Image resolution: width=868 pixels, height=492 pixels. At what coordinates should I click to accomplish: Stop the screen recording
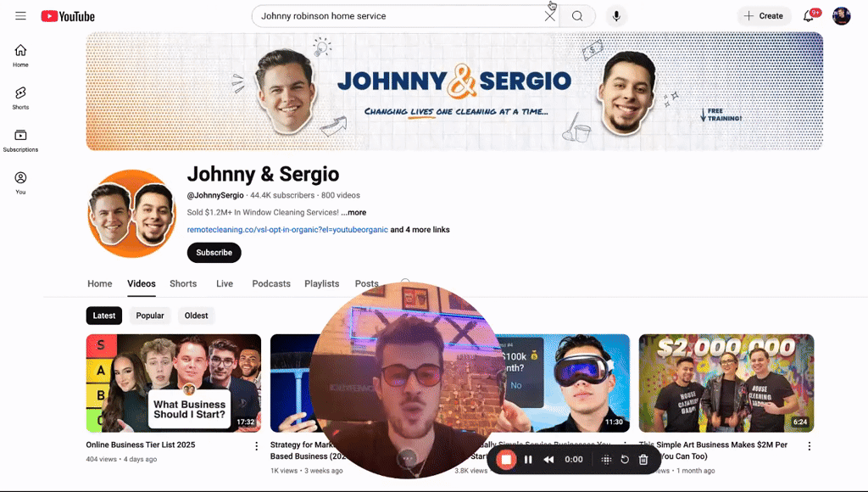[x=506, y=459]
